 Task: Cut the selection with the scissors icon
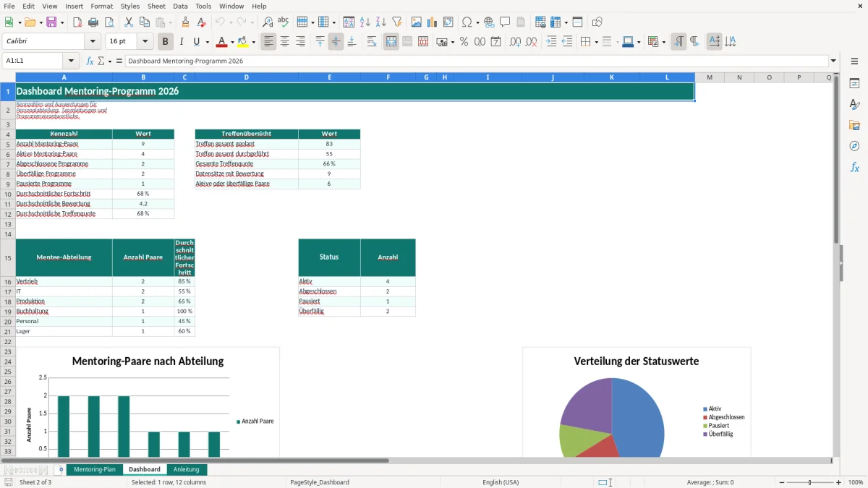tap(129, 22)
